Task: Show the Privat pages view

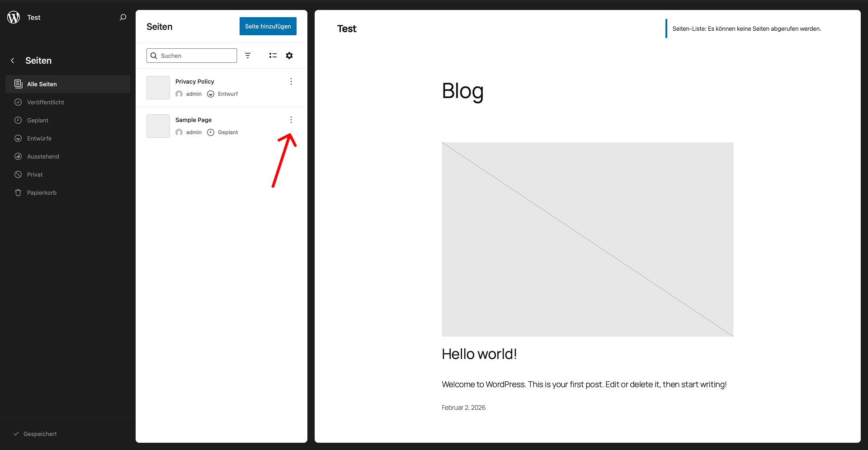Action: (68, 174)
